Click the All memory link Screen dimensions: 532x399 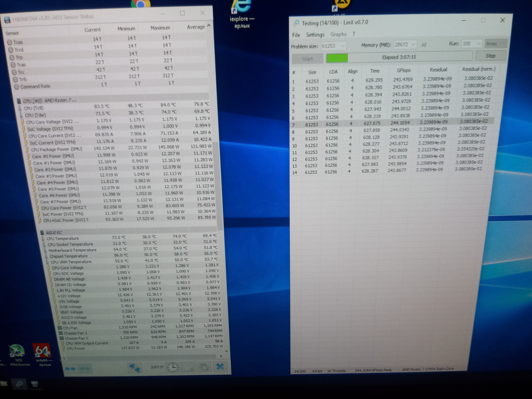(424, 45)
